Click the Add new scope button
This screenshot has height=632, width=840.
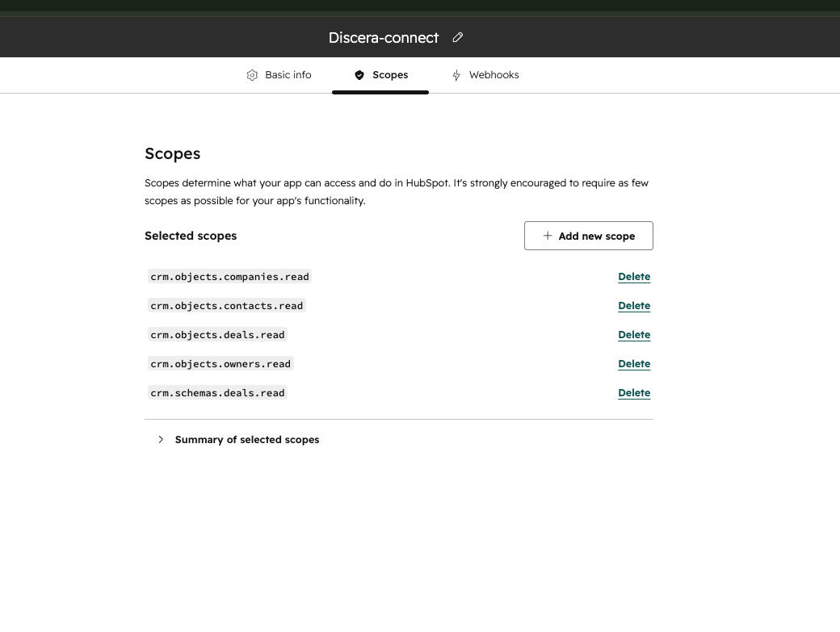tap(588, 236)
